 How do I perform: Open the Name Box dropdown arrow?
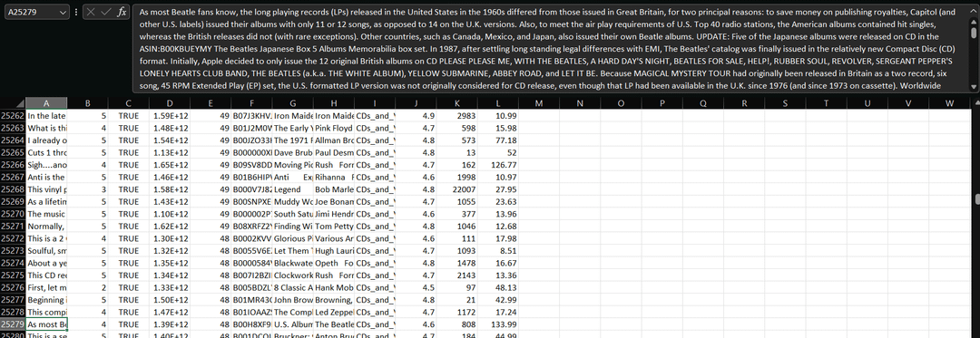coord(63,12)
